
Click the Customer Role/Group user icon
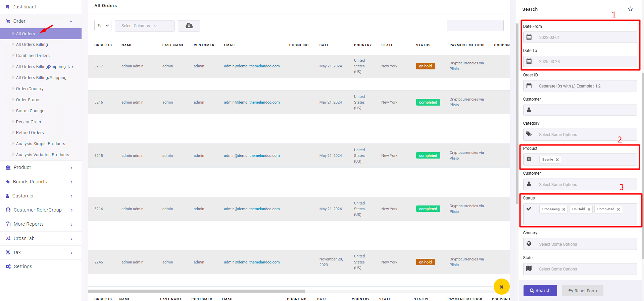(x=8, y=210)
